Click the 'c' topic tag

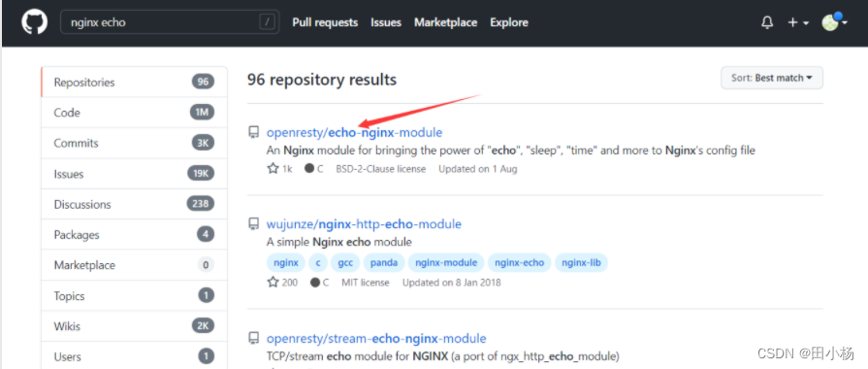tap(318, 262)
